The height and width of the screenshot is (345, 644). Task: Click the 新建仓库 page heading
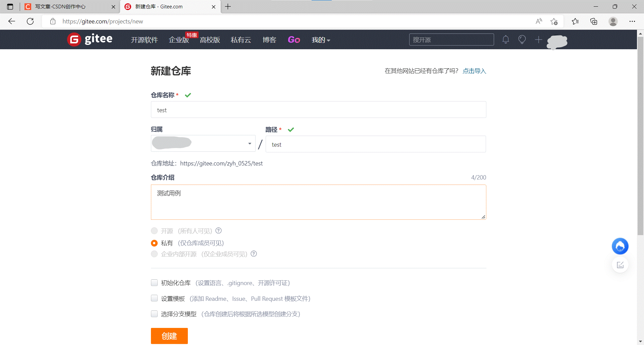[171, 71]
